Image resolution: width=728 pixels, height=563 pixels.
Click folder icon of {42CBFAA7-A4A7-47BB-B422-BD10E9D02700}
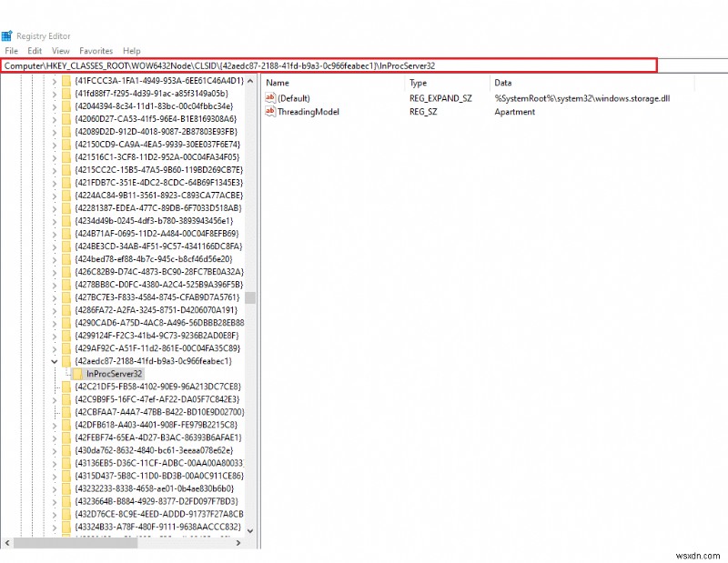[66, 412]
